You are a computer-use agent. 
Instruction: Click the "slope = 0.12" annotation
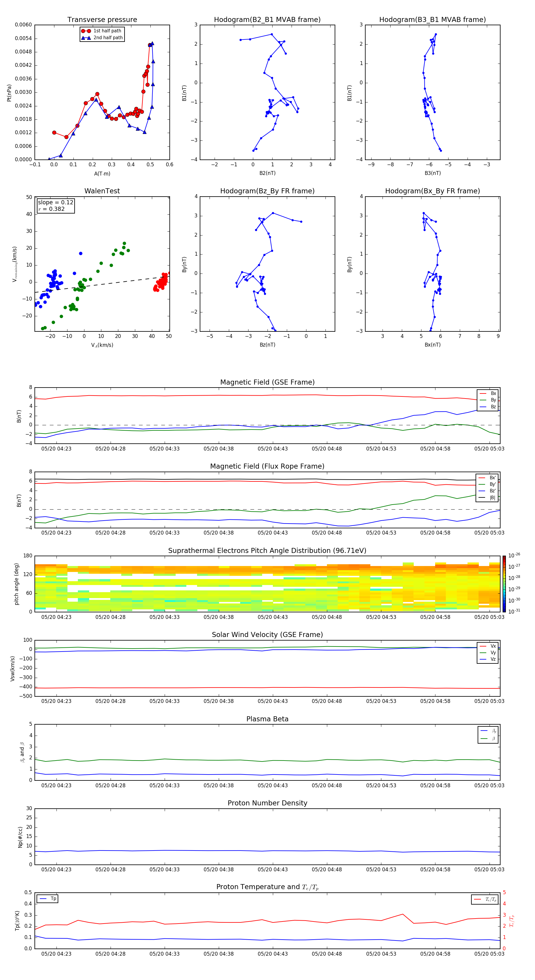coord(56,203)
